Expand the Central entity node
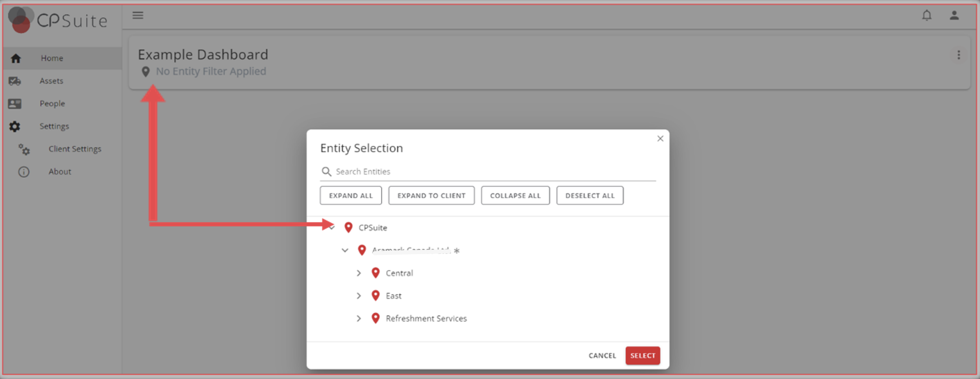980x379 pixels. click(359, 273)
